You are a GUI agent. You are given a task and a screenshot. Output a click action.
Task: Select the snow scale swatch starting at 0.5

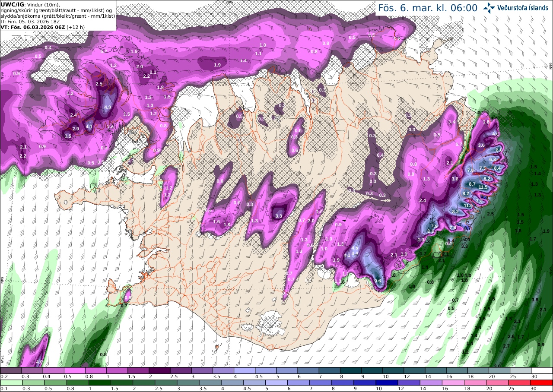75,370
